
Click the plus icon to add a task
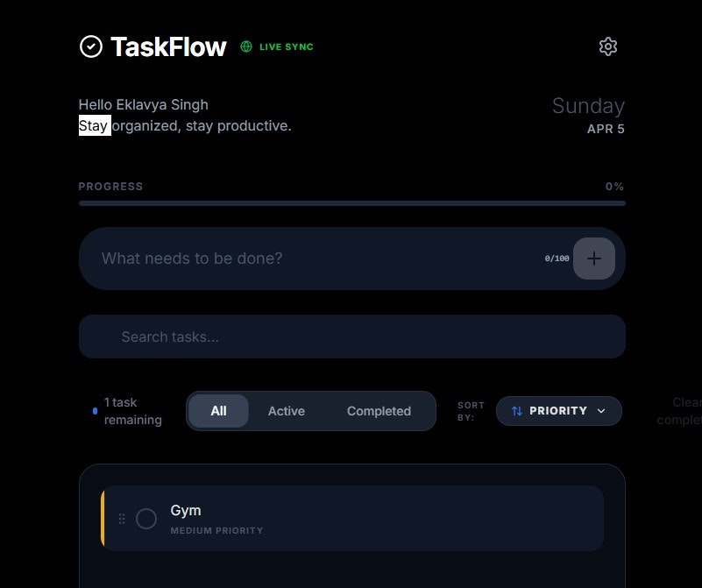(593, 259)
